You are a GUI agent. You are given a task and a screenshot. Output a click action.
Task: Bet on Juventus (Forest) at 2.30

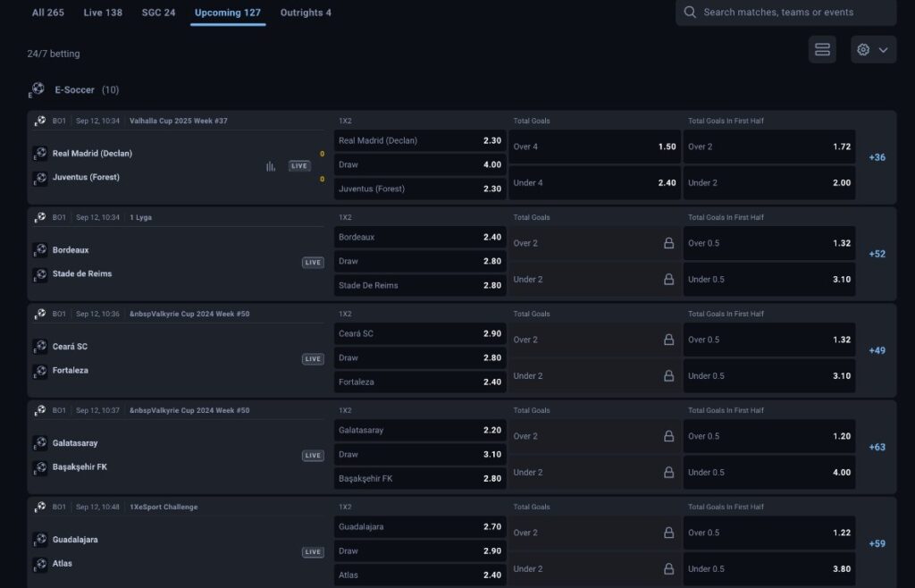pos(420,189)
